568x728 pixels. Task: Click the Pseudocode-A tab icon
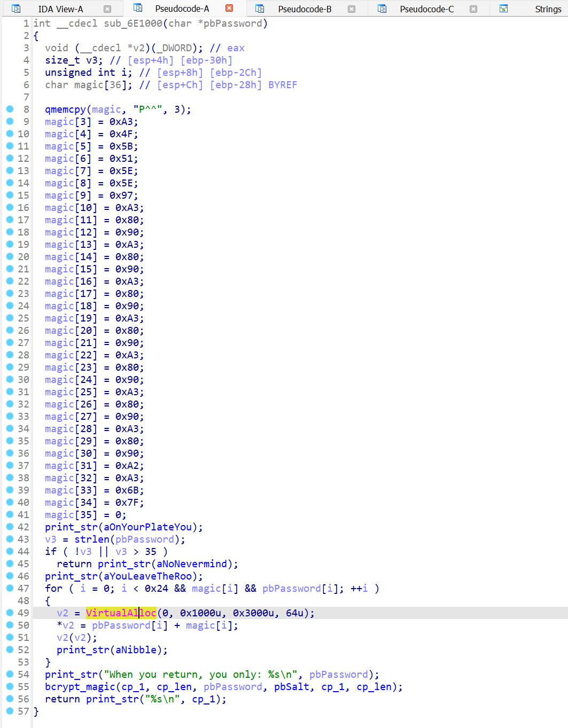point(138,8)
